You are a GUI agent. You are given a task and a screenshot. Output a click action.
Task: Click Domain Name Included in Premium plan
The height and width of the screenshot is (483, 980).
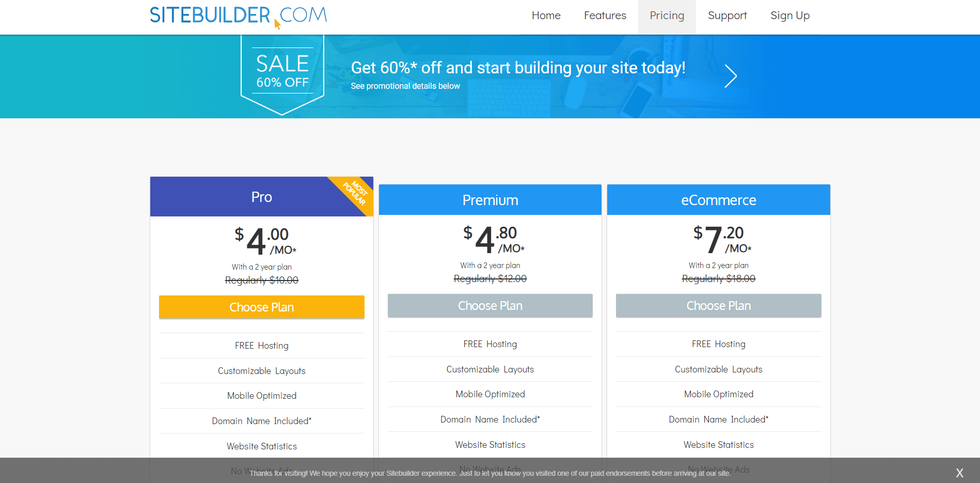pyautogui.click(x=490, y=419)
